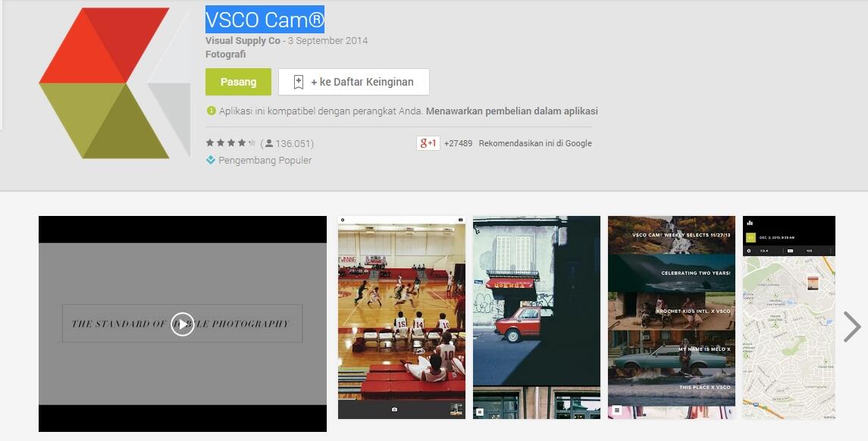Click the VSCO Cam app logo
This screenshot has height=441, width=868.
tap(114, 83)
